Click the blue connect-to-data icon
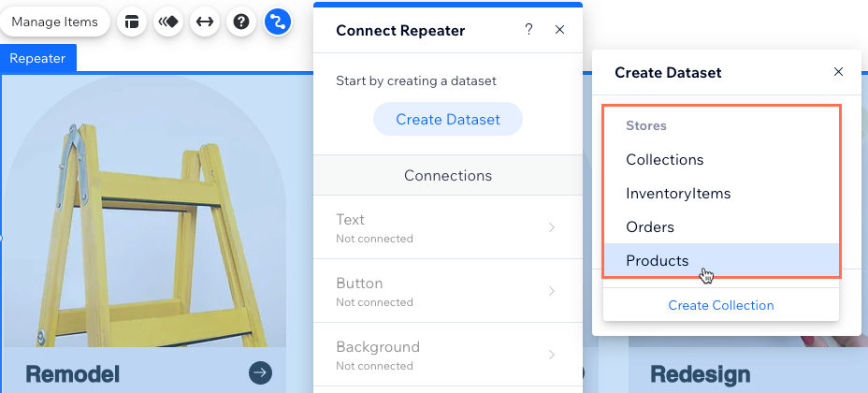Image resolution: width=868 pixels, height=393 pixels. click(x=277, y=22)
